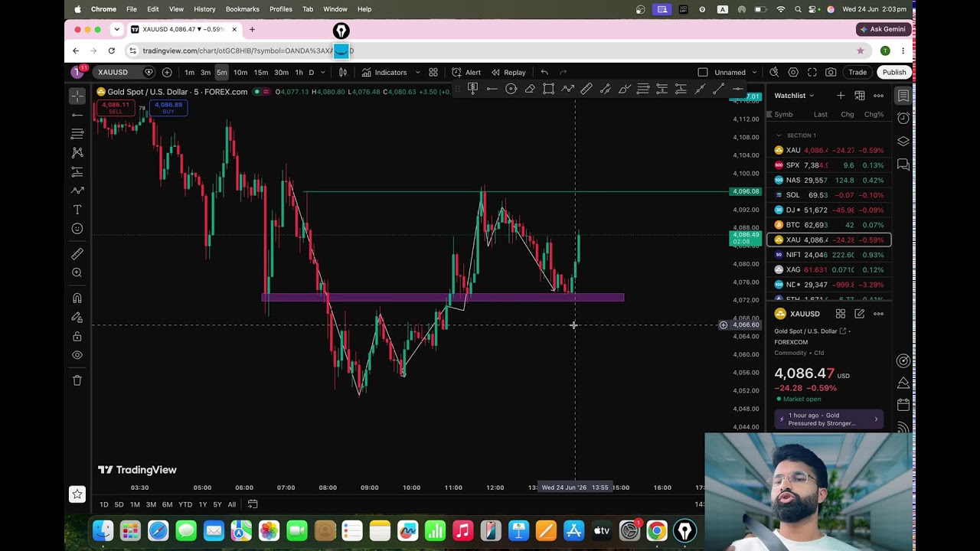The height and width of the screenshot is (551, 980).
Task: Open the Fibonacci retracement tools
Action: (77, 134)
